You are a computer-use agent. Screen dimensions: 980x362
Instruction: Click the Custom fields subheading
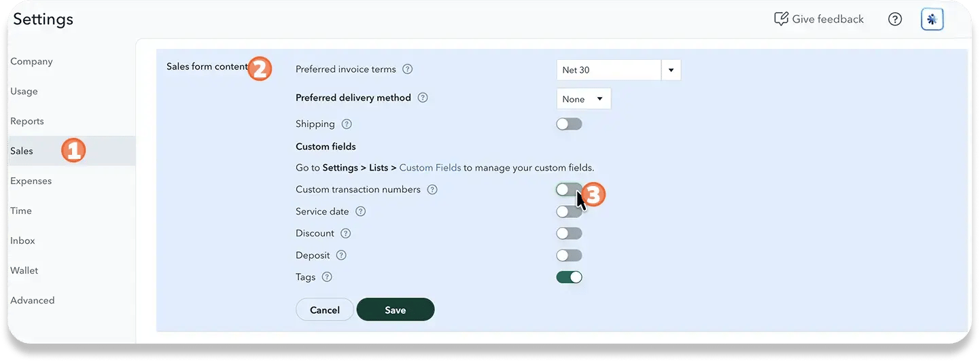[326, 146]
